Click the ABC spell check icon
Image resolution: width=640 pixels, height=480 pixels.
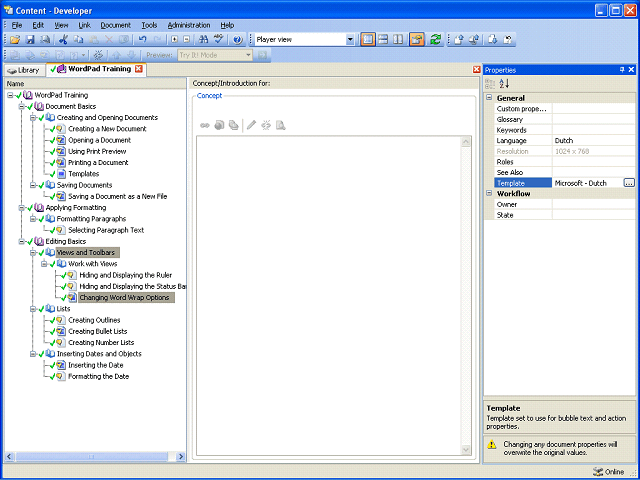tap(219, 40)
